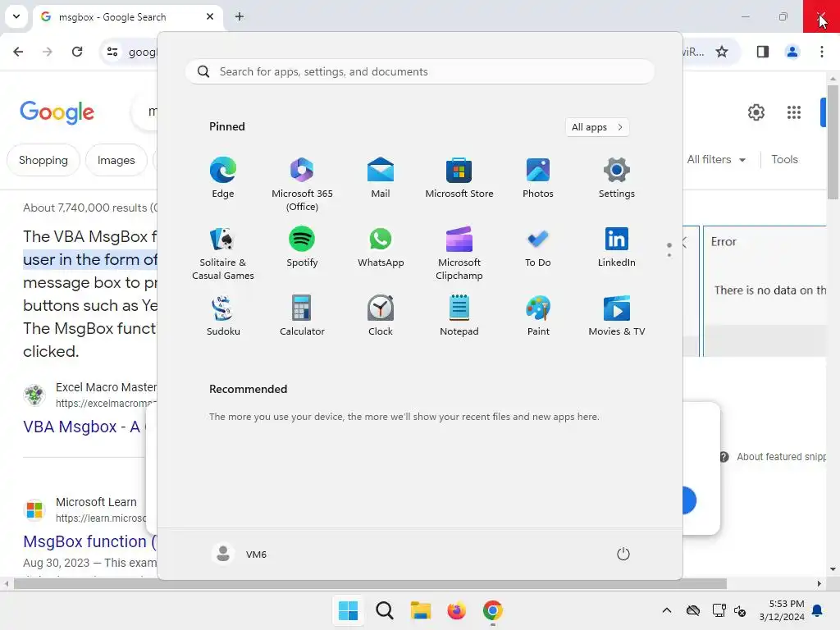Open Google search Tools

[785, 160]
